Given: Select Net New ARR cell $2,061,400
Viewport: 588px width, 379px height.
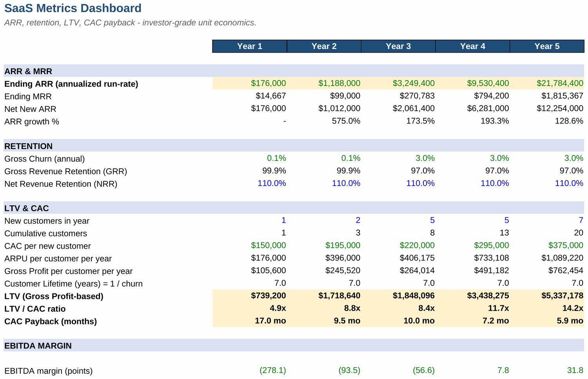Looking at the screenshot, I should tap(398, 108).
